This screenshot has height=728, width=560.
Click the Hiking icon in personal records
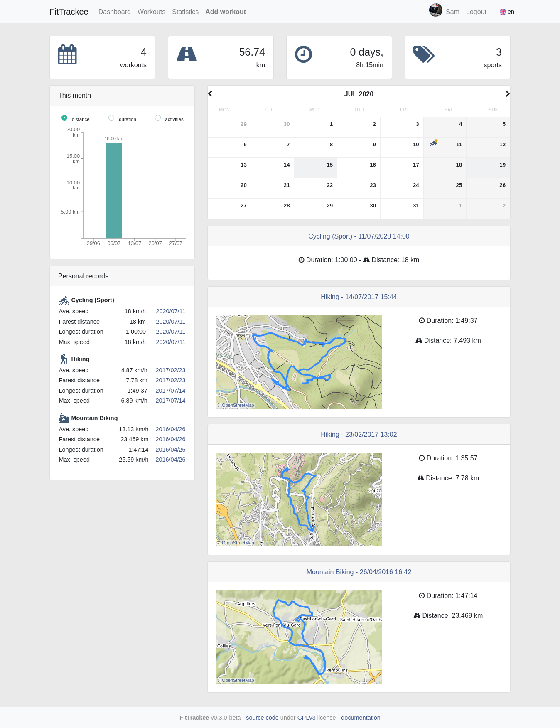[64, 359]
